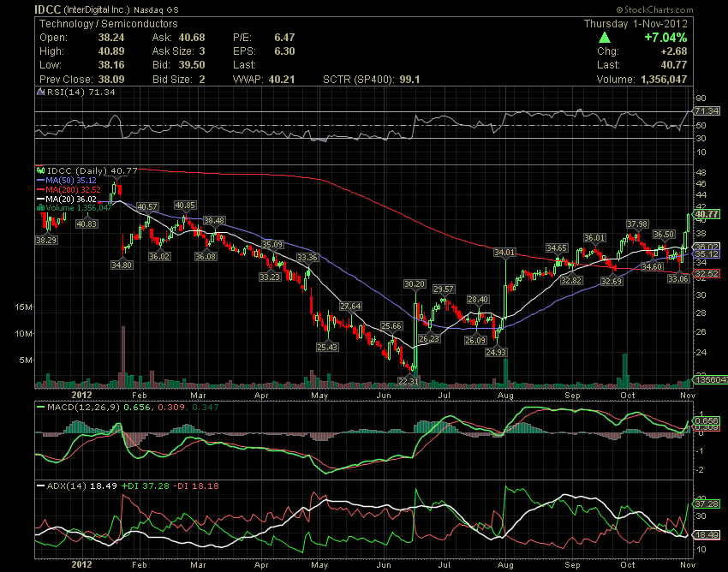Click the 26.09 low price label
The width and height of the screenshot is (728, 572).
475,340
